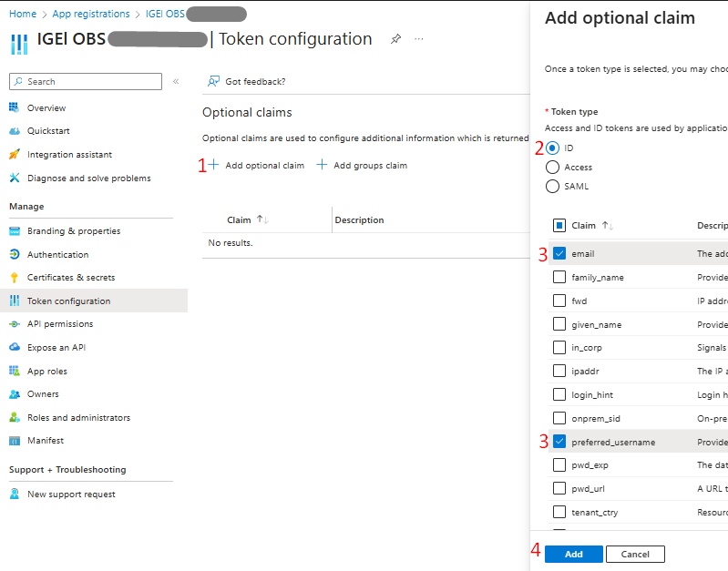The width and height of the screenshot is (728, 571).
Task: Click the Quickstart cloud icon
Action: pos(15,131)
